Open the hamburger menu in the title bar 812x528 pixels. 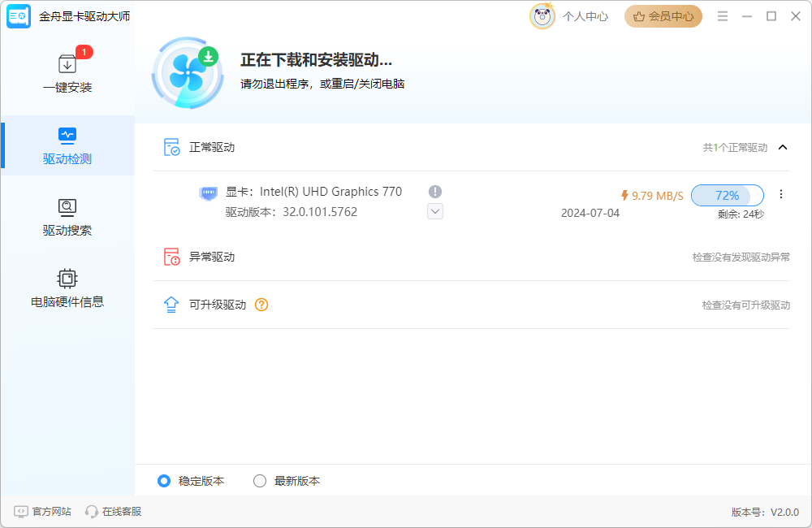point(722,15)
